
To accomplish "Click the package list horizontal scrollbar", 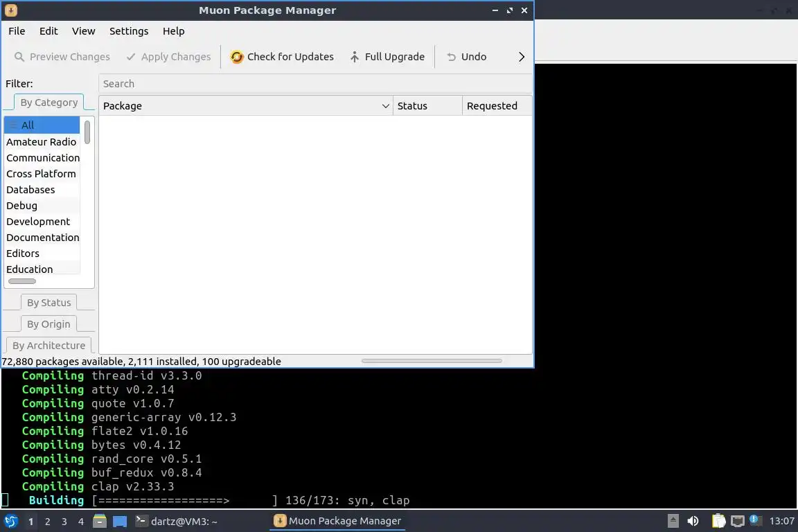I will point(432,361).
